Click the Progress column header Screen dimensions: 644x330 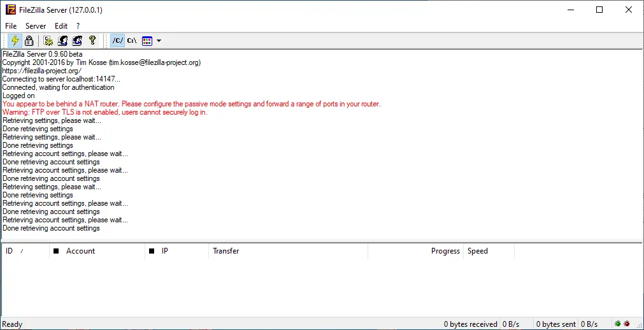pos(416,251)
